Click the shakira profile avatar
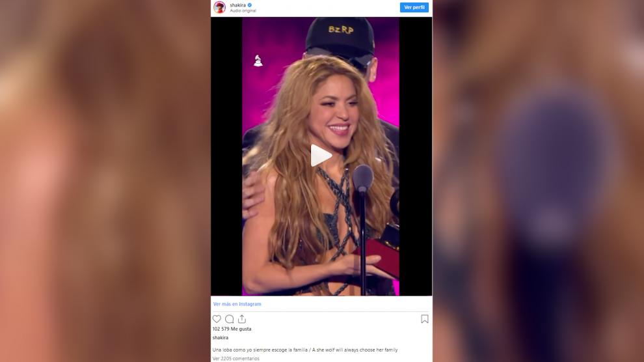The width and height of the screenshot is (644, 362). point(220,7)
